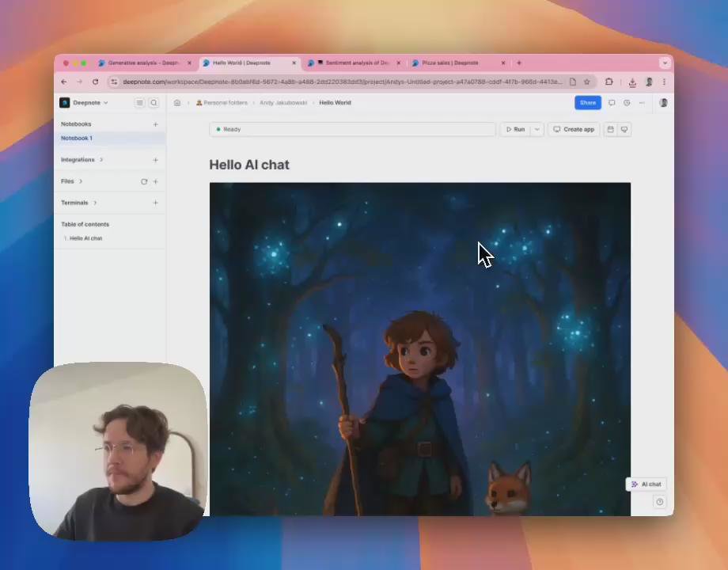
Task: Open the tab search dropdown arrow
Action: click(x=665, y=63)
